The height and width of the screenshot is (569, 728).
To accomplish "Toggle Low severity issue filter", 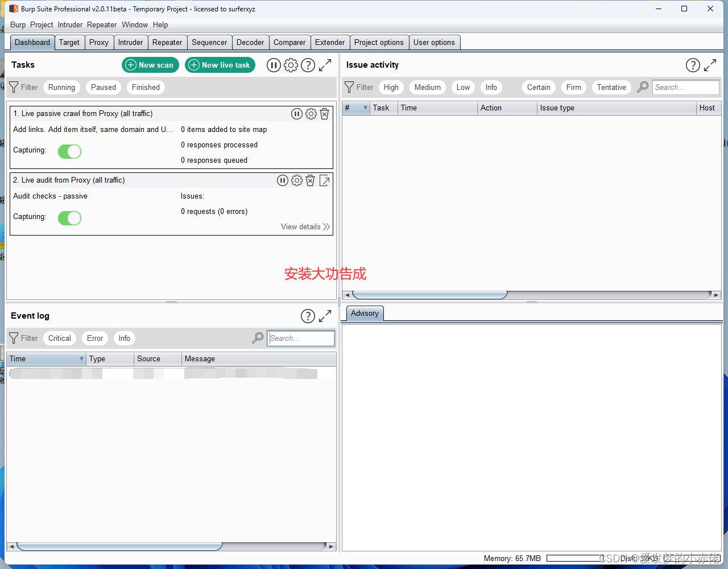I will 464,87.
